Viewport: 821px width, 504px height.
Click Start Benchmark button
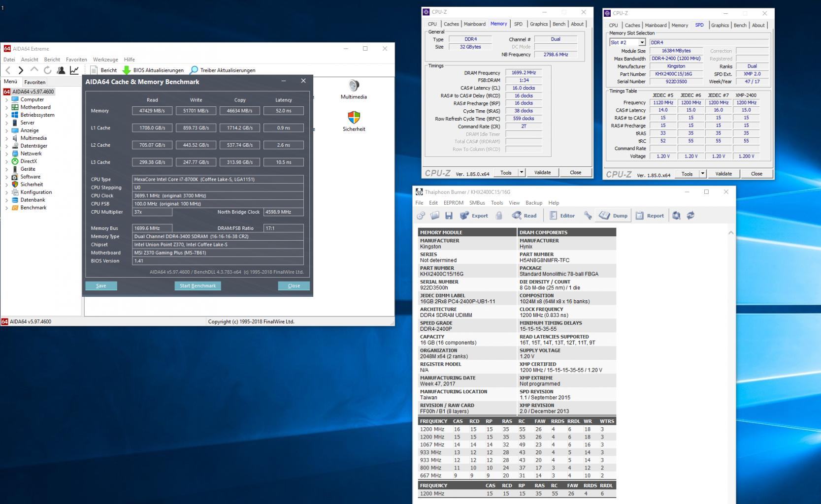coord(198,286)
